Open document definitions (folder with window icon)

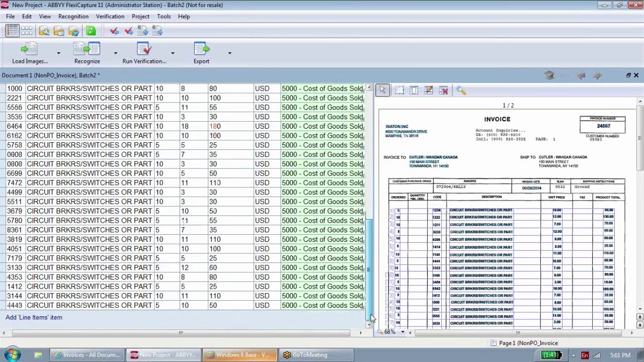coord(59,31)
